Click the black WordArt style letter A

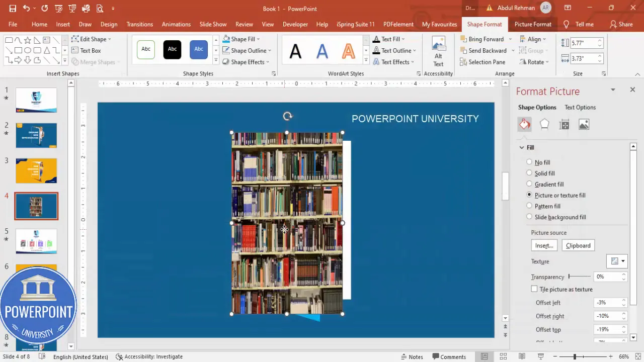point(295,51)
